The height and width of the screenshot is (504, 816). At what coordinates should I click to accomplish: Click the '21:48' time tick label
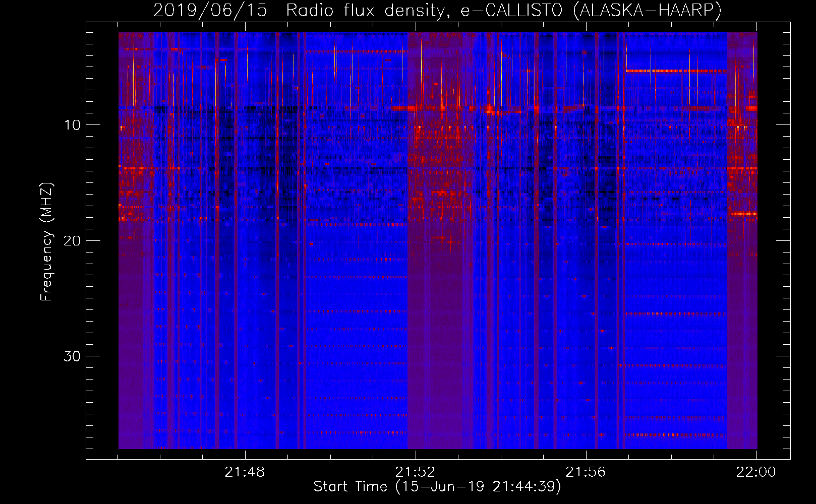tap(245, 472)
